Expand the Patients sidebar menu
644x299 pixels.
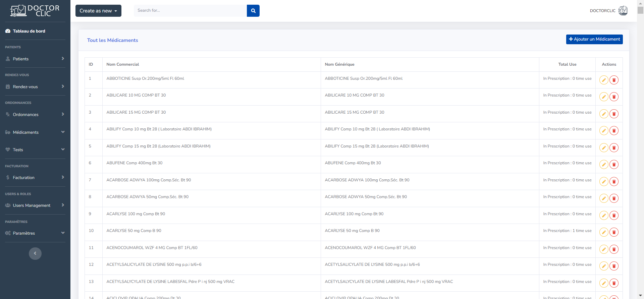coord(35,59)
